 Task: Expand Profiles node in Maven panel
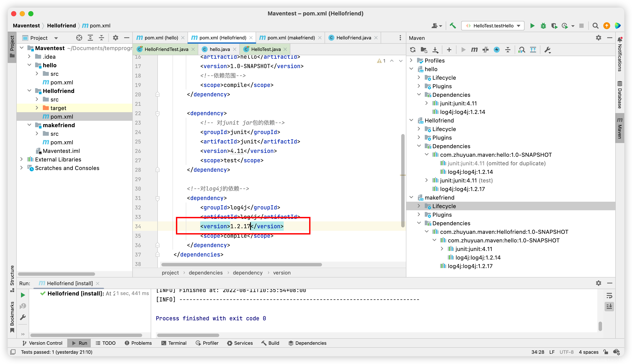(x=411, y=60)
